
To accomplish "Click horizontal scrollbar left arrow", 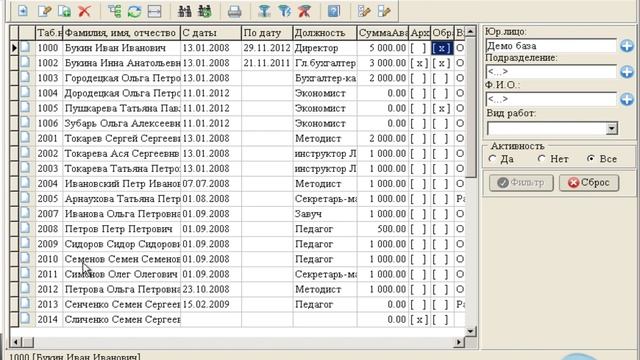I will pyautogui.click(x=16, y=342).
